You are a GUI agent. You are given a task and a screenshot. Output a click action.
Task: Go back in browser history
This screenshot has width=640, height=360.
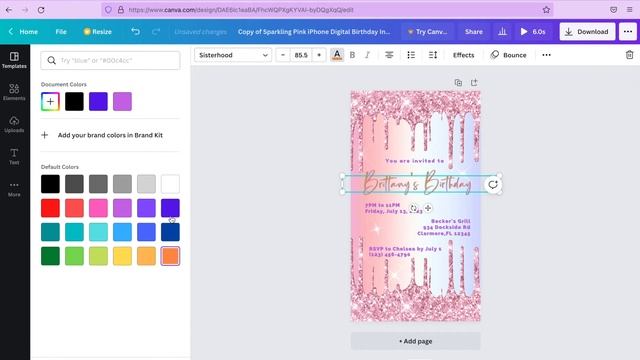9,10
